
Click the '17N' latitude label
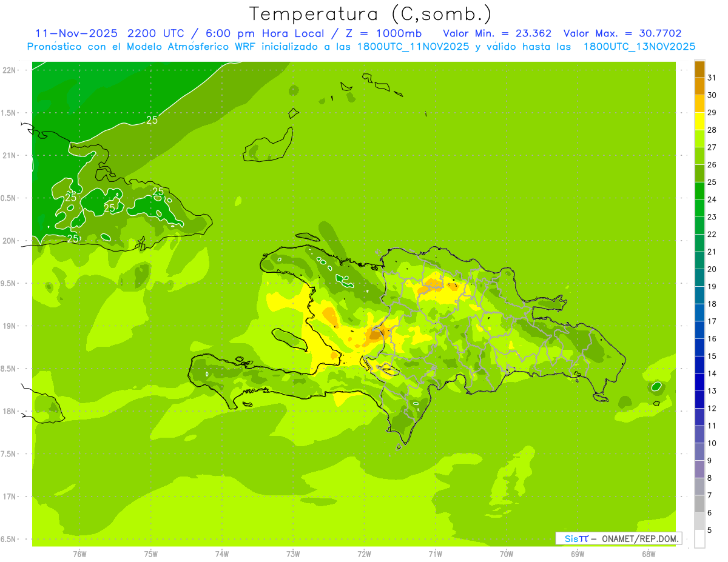click(x=8, y=497)
